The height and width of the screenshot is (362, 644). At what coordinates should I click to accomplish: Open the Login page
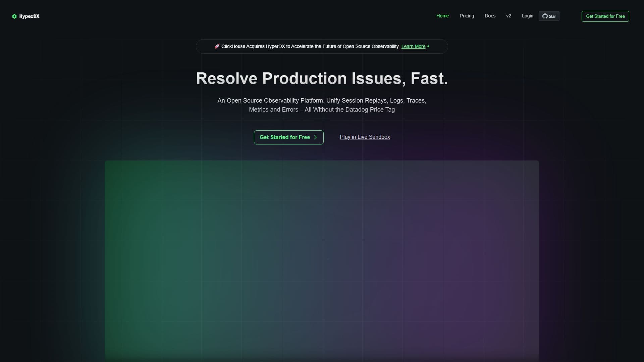527,16
